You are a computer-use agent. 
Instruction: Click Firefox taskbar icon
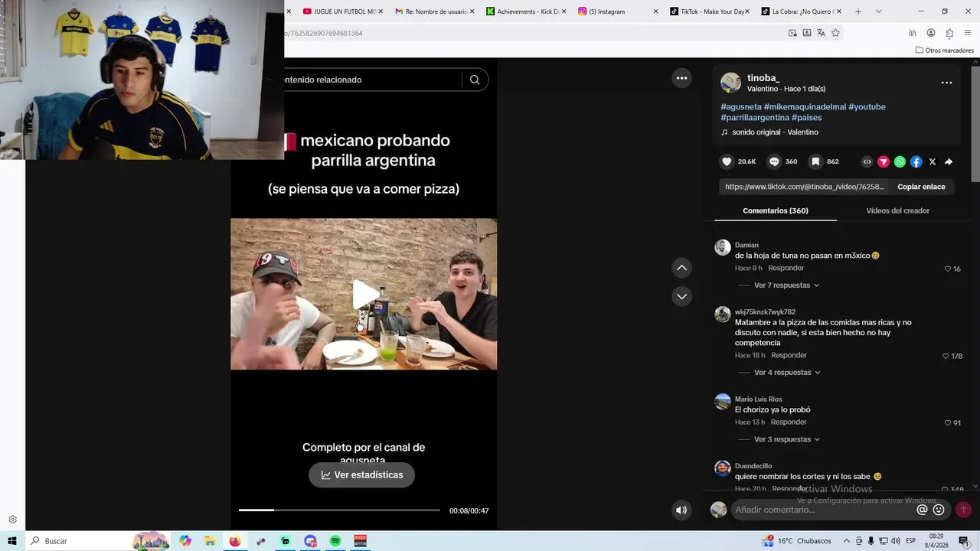(x=234, y=541)
